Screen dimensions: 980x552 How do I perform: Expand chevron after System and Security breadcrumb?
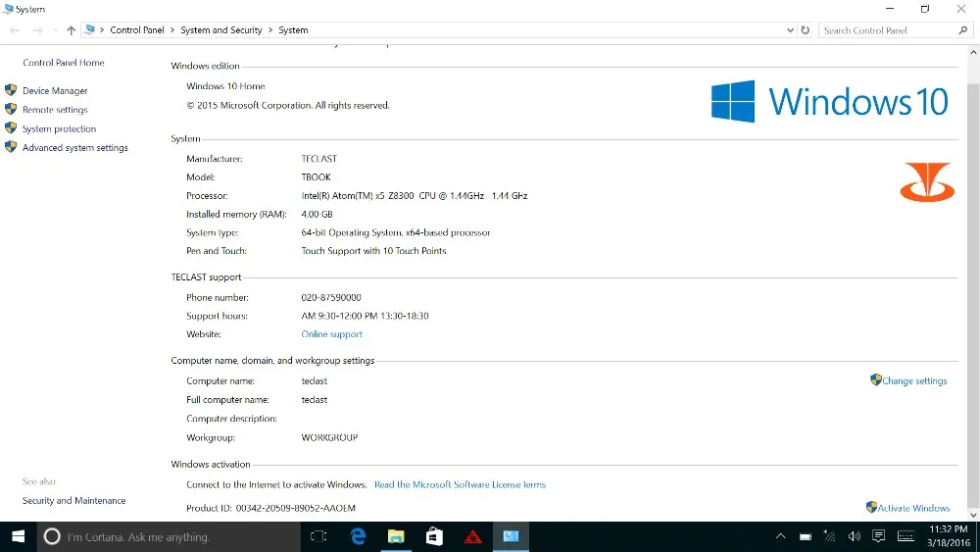(x=270, y=30)
